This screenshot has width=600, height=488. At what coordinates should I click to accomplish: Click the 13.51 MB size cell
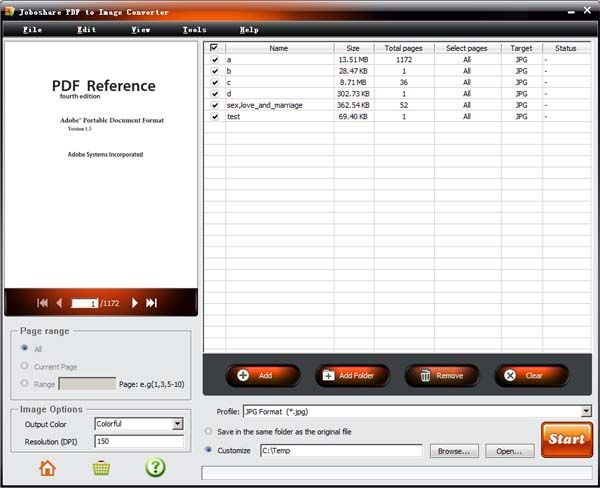point(353,60)
